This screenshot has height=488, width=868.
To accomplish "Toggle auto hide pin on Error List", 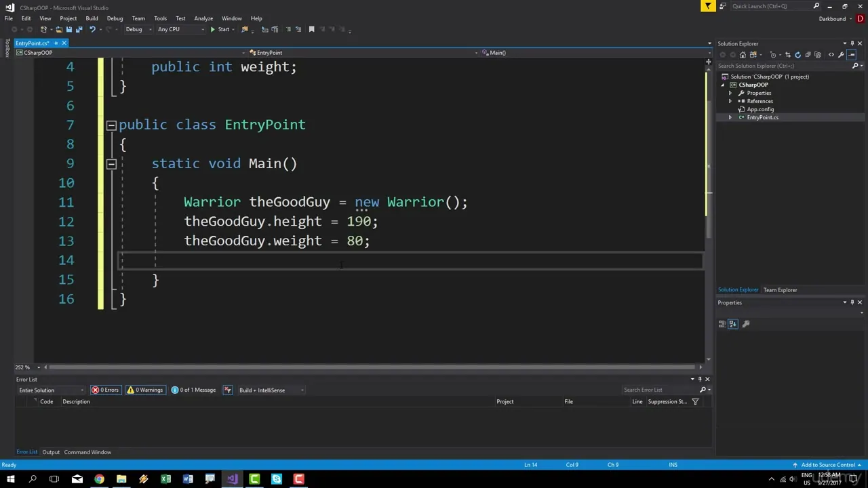I will 700,379.
